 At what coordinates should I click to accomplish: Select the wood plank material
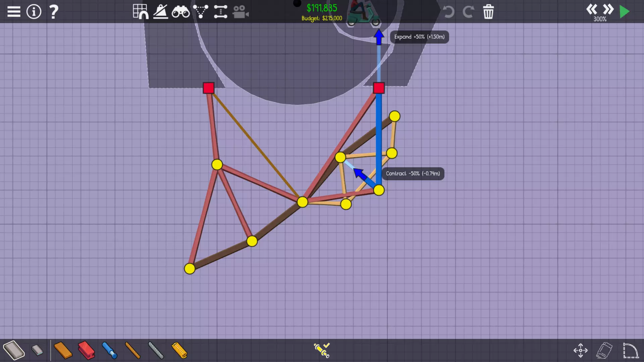coord(63,350)
